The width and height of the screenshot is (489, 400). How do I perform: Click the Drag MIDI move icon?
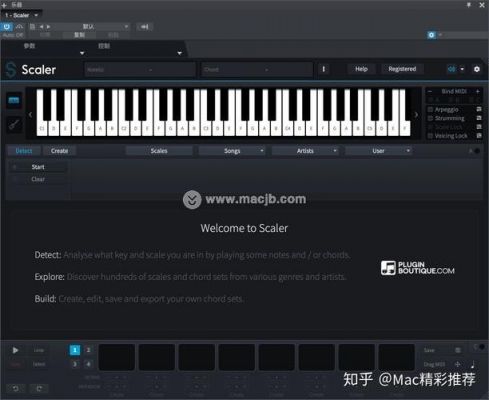(x=457, y=364)
